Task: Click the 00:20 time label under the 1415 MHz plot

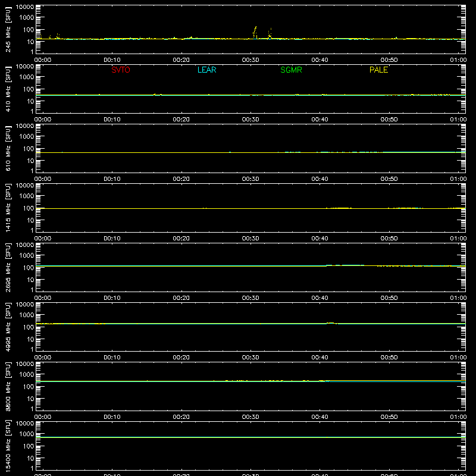Action: pyautogui.click(x=181, y=239)
